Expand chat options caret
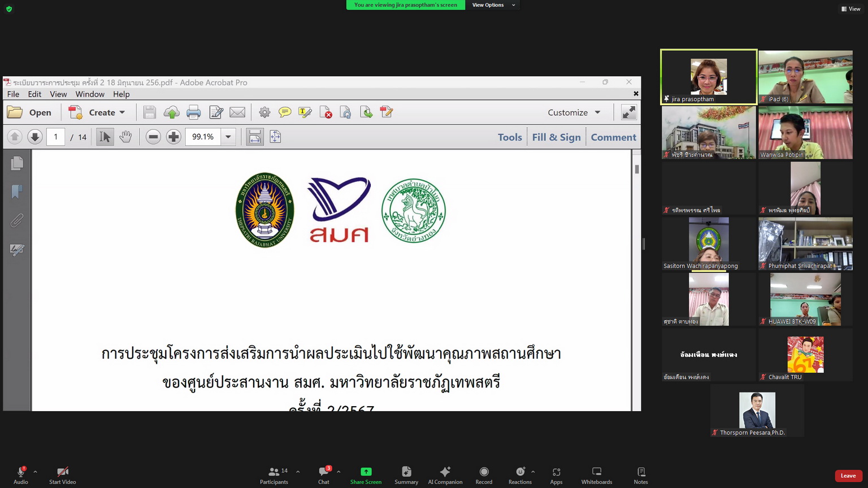The image size is (868, 488). pyautogui.click(x=338, y=472)
